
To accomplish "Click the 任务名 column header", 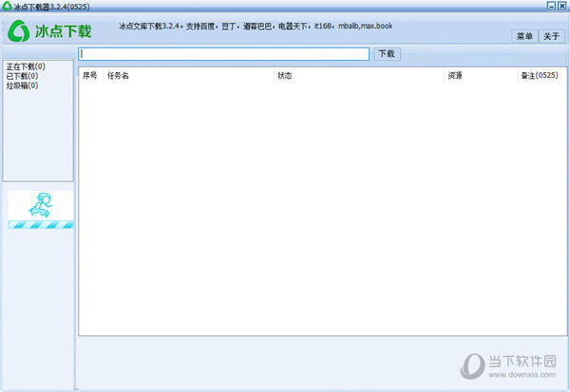I will click(x=118, y=75).
